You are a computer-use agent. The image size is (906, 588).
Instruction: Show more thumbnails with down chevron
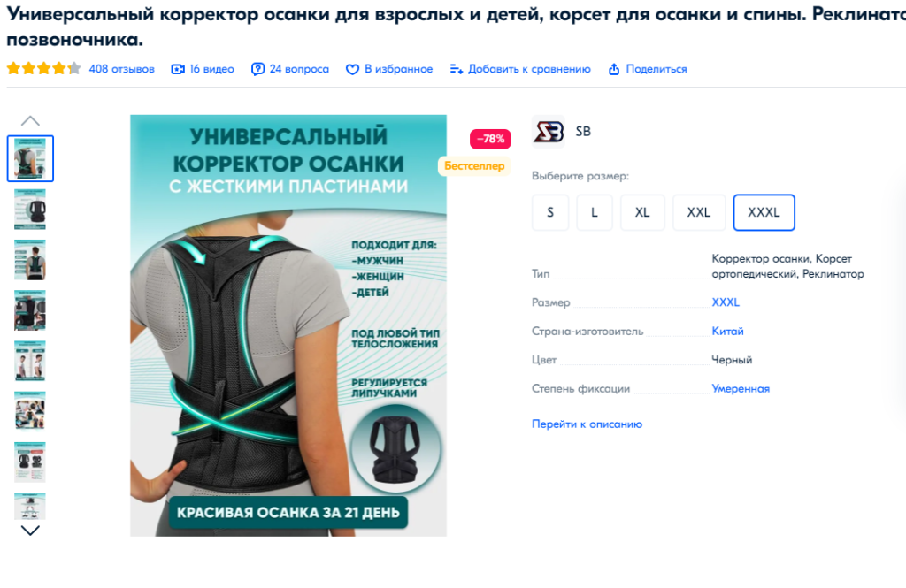30,531
